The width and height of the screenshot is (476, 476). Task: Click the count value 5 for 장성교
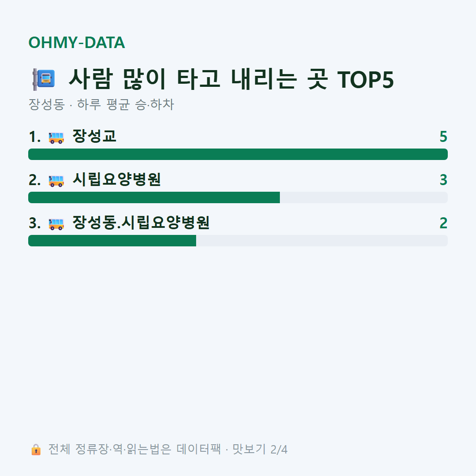point(443,137)
